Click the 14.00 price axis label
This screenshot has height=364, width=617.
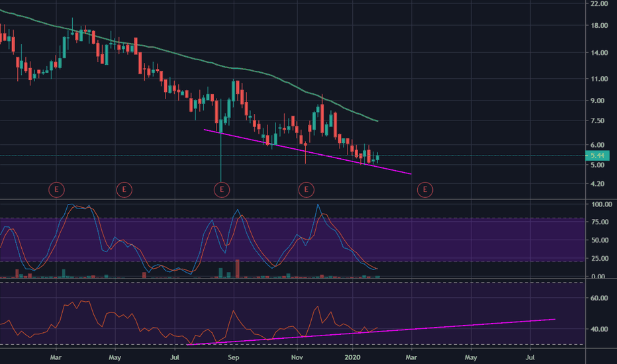click(599, 53)
